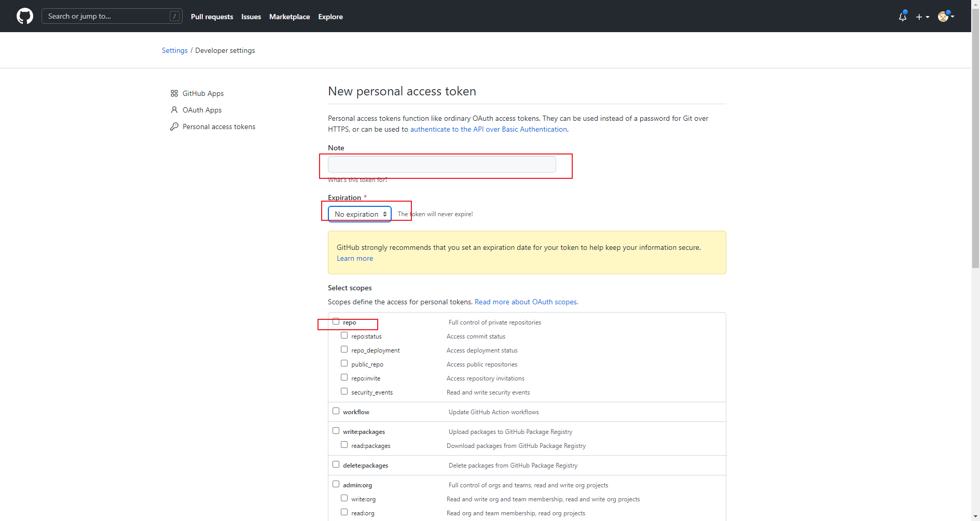Select the admin:org scope checkbox

pyautogui.click(x=336, y=484)
